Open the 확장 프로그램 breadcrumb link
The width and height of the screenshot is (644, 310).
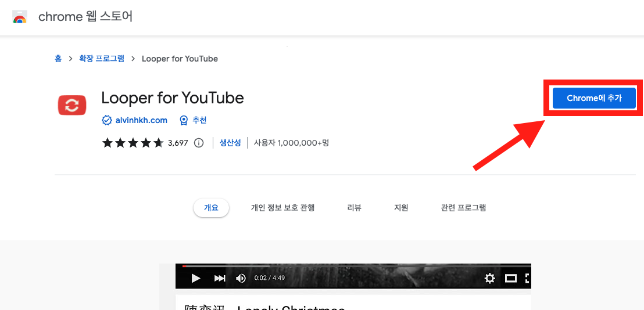pyautogui.click(x=102, y=59)
